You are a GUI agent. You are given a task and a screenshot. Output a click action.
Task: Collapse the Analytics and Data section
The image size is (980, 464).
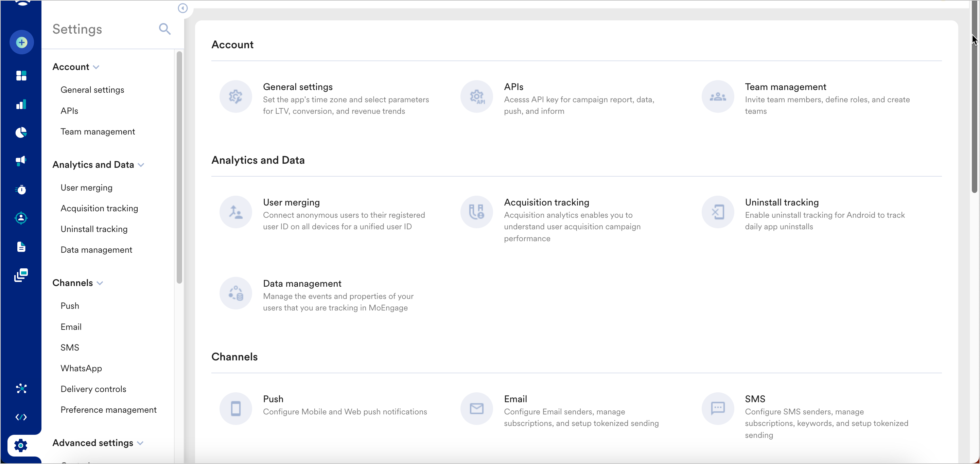coord(141,165)
